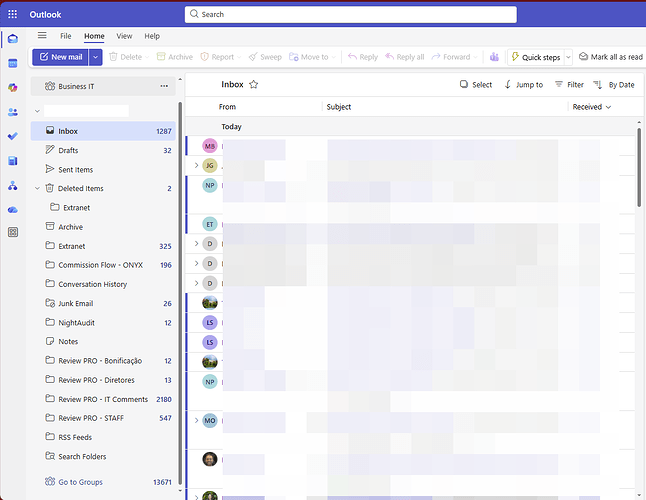
Task: Open the Calendar icon in left rail
Action: click(x=13, y=63)
